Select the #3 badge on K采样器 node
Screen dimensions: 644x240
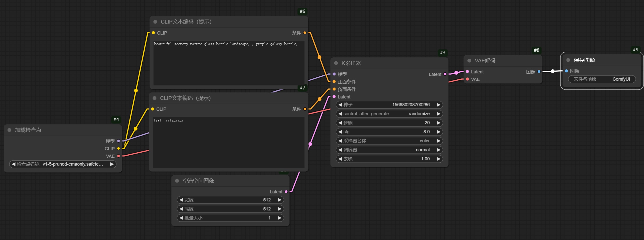(x=442, y=53)
